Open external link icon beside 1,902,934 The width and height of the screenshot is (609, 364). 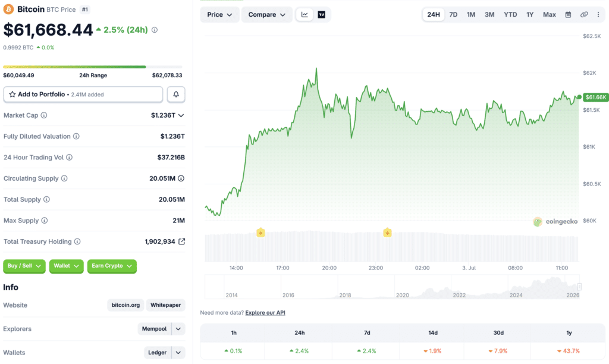coord(181,241)
